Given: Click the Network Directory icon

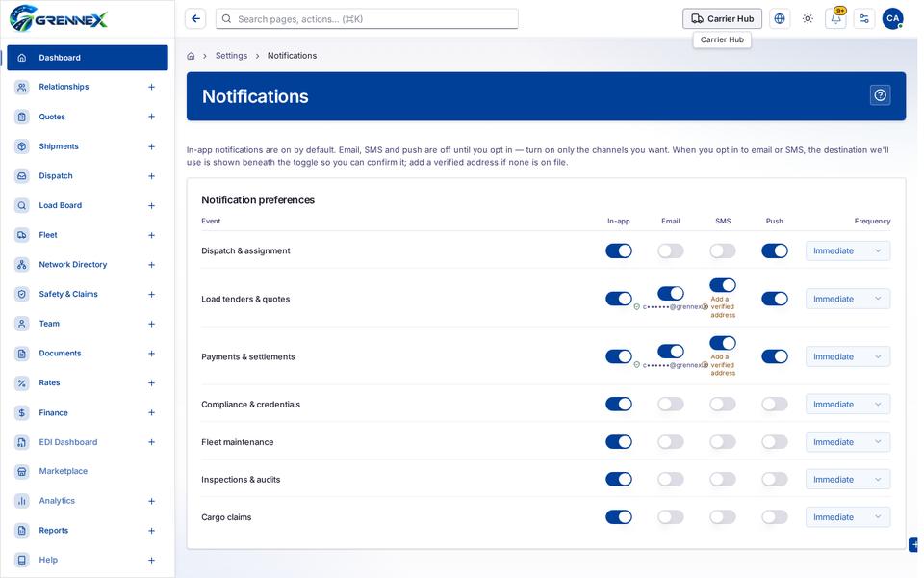Looking at the screenshot, I should (22, 264).
